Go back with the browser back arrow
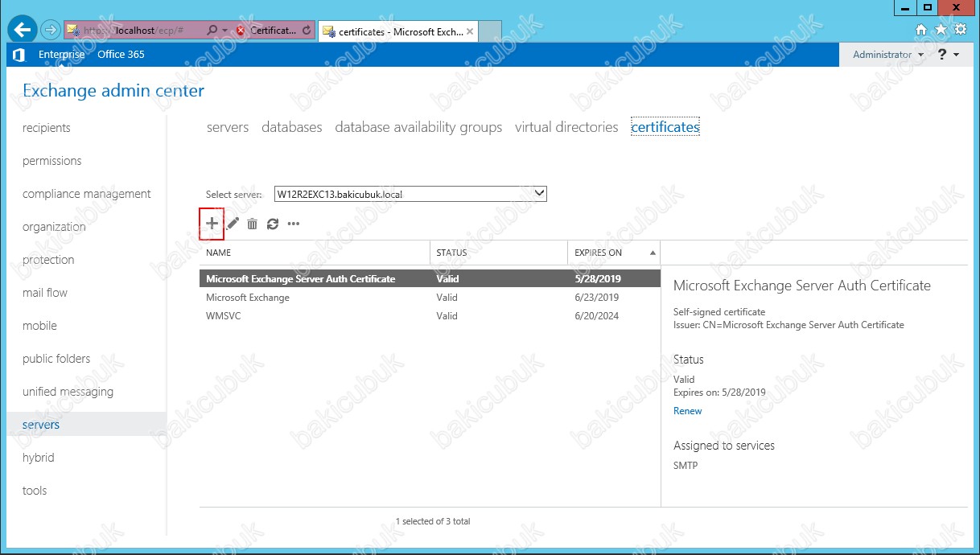The width and height of the screenshot is (980, 555). 23,31
